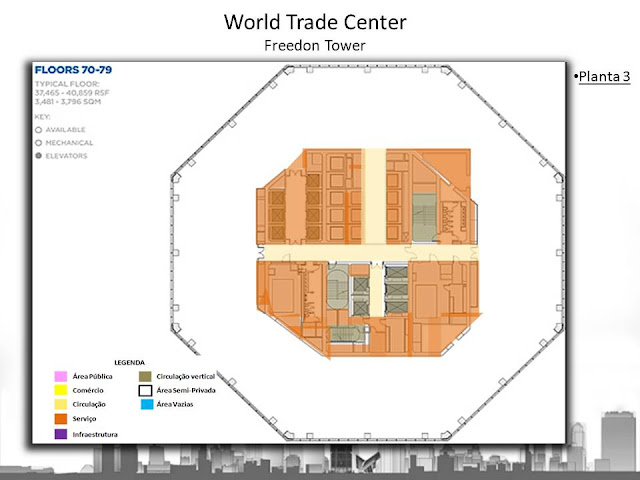Click the vertical pale yellow corridor

click(374, 196)
